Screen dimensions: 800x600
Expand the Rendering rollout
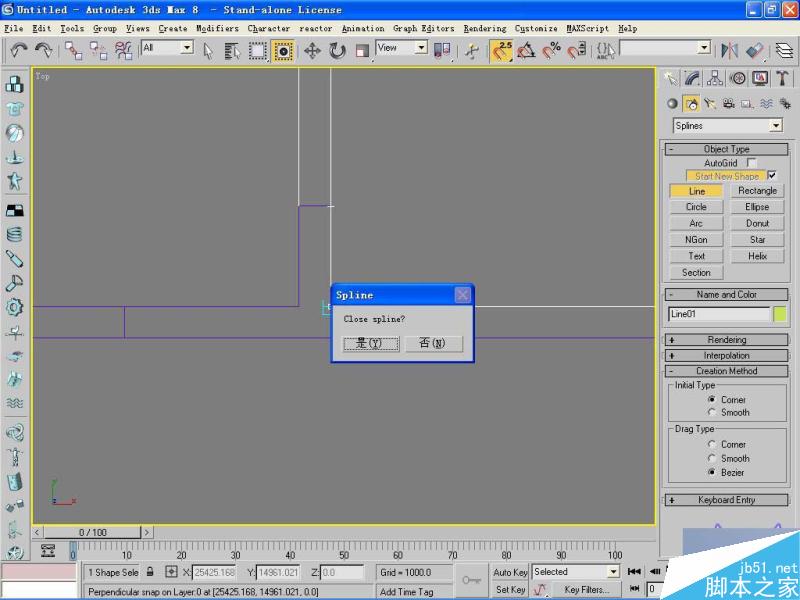click(727, 339)
